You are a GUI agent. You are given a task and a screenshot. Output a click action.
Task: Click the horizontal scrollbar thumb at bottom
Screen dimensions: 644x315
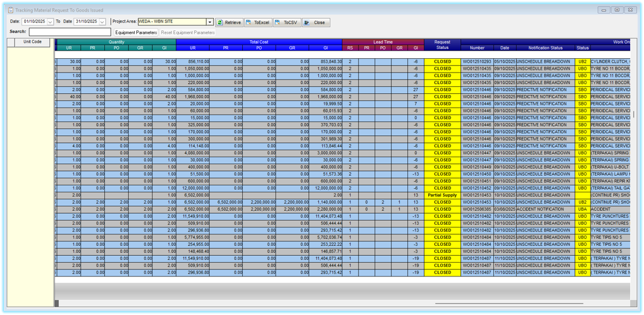point(509,303)
